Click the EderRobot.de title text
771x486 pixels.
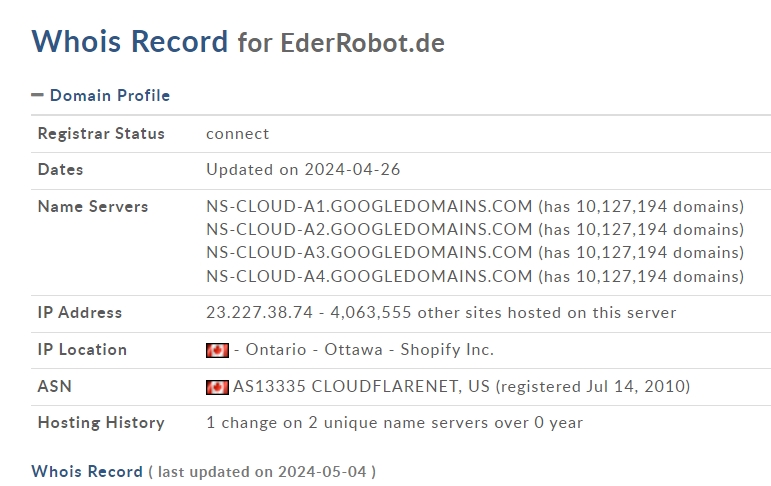click(362, 43)
